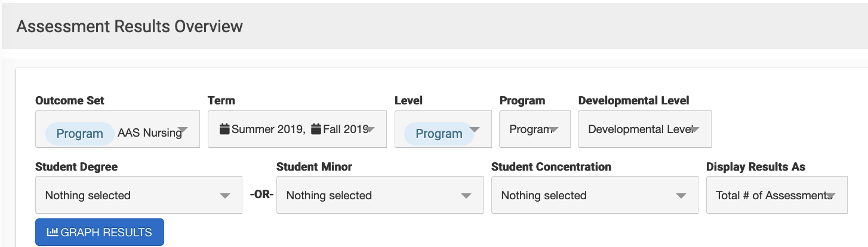
Task: Click the Student Minor caret arrow
Action: (x=466, y=196)
